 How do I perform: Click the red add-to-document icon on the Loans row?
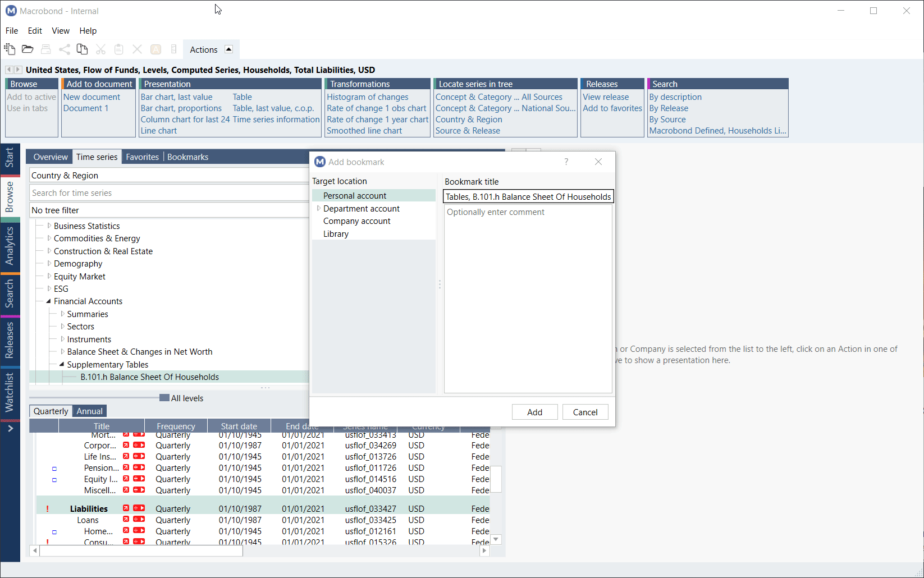point(139,520)
